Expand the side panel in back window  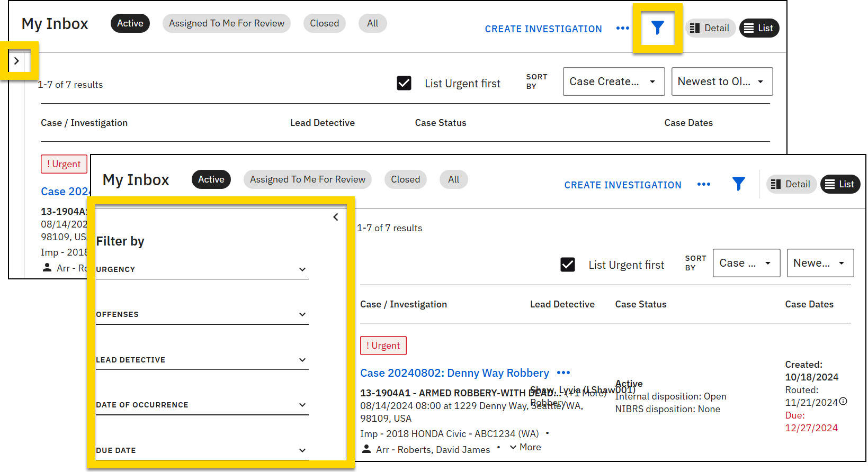[x=16, y=61]
